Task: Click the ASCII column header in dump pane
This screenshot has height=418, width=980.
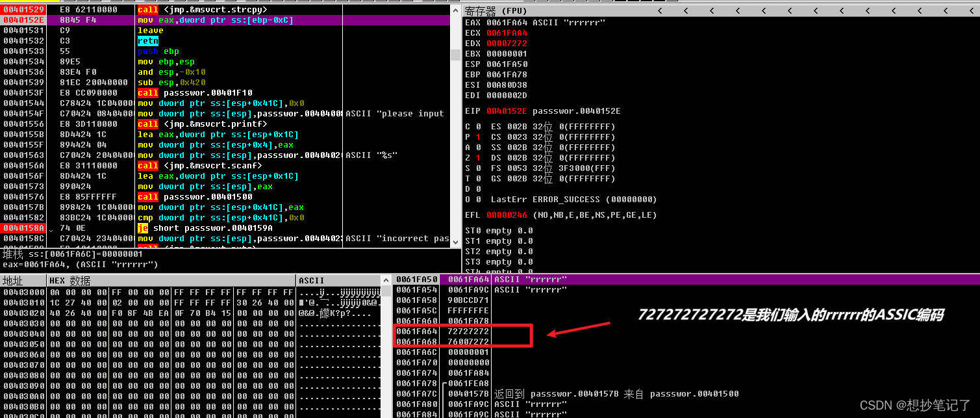Action: pyautogui.click(x=338, y=280)
